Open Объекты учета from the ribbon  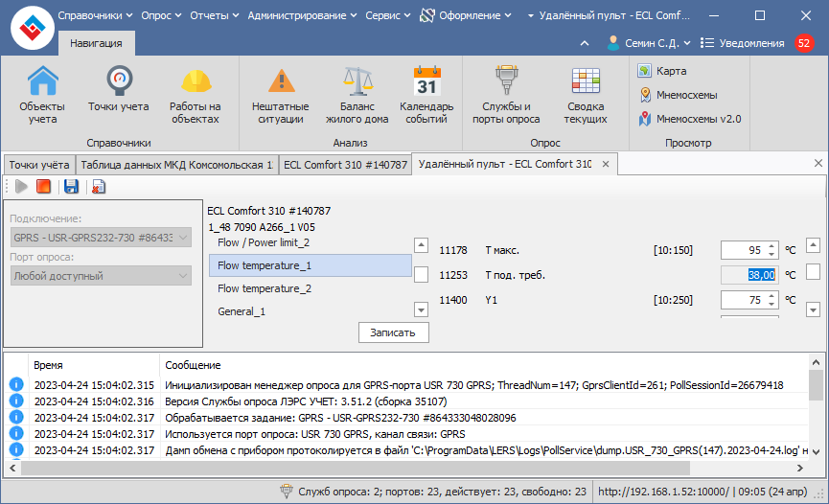point(42,95)
